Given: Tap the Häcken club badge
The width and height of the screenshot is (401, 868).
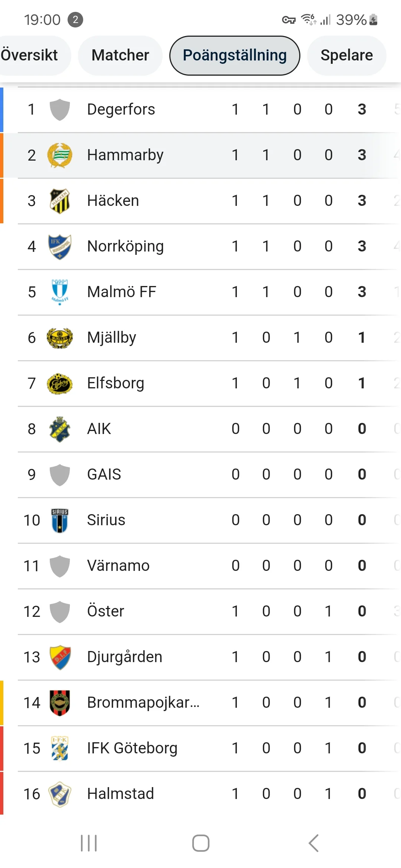Looking at the screenshot, I should coord(60,201).
